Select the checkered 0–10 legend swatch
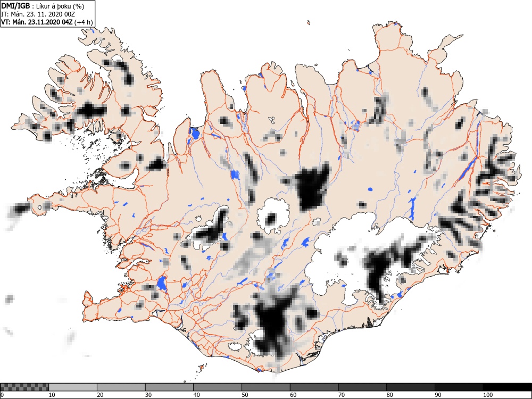The image size is (532, 399). [x=24, y=387]
